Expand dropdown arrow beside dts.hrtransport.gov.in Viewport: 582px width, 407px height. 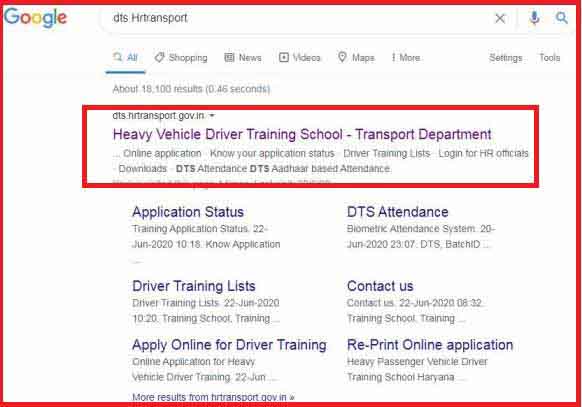tap(212, 116)
